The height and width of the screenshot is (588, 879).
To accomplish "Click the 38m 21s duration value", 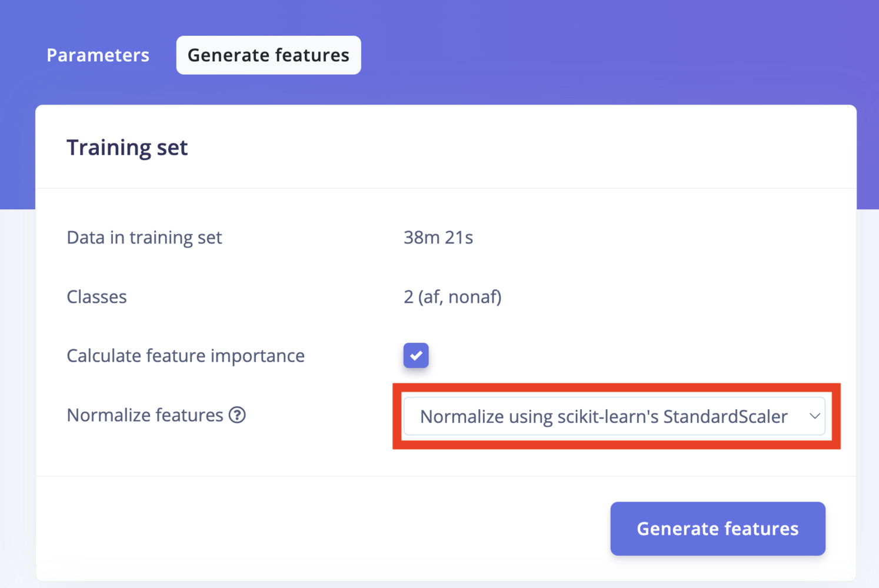I will pyautogui.click(x=438, y=238).
